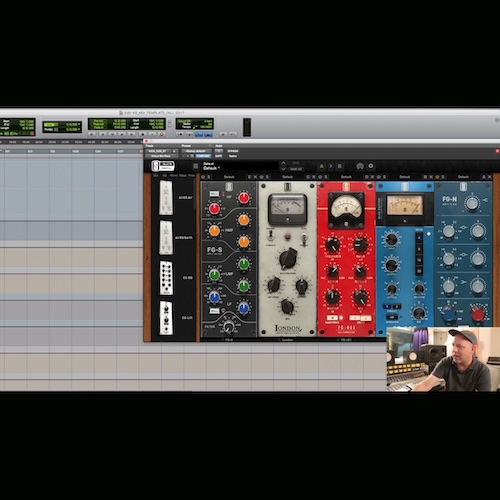The image size is (500, 500).
Task: Click the Threshold knob on FG-401
Action: [x=332, y=245]
